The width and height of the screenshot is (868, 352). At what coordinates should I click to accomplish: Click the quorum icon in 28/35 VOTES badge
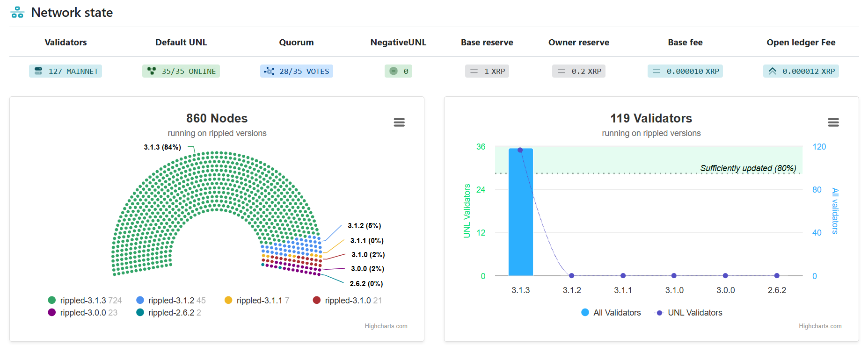pyautogui.click(x=269, y=71)
